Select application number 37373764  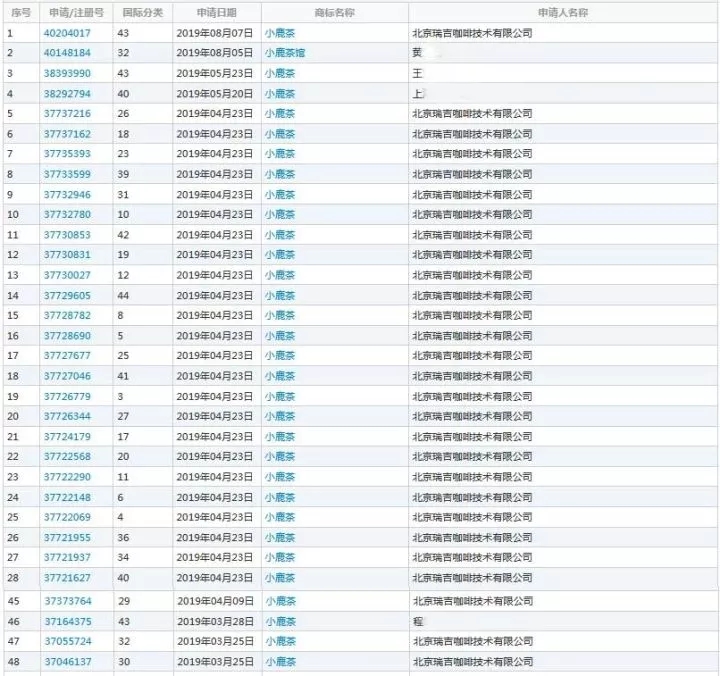tap(67, 601)
